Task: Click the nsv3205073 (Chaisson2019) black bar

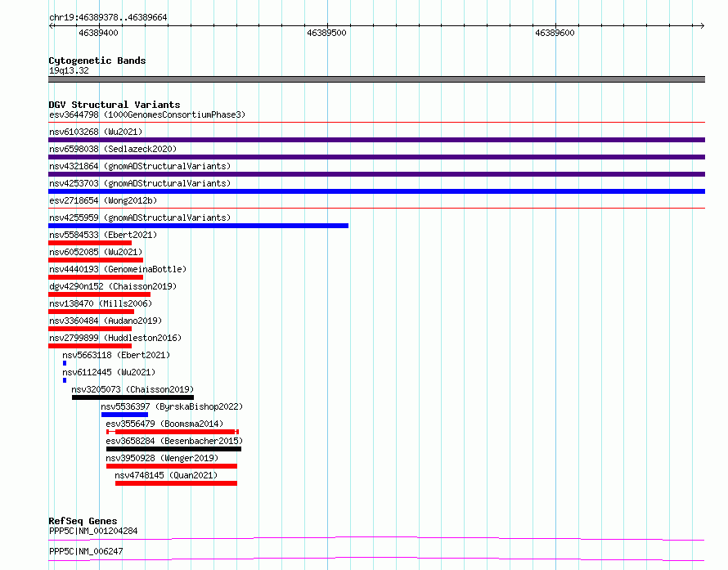Action: pyautogui.click(x=133, y=397)
